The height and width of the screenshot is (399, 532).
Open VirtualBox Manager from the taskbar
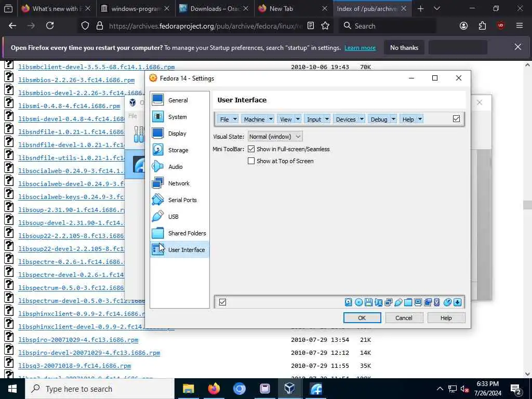pyautogui.click(x=289, y=389)
